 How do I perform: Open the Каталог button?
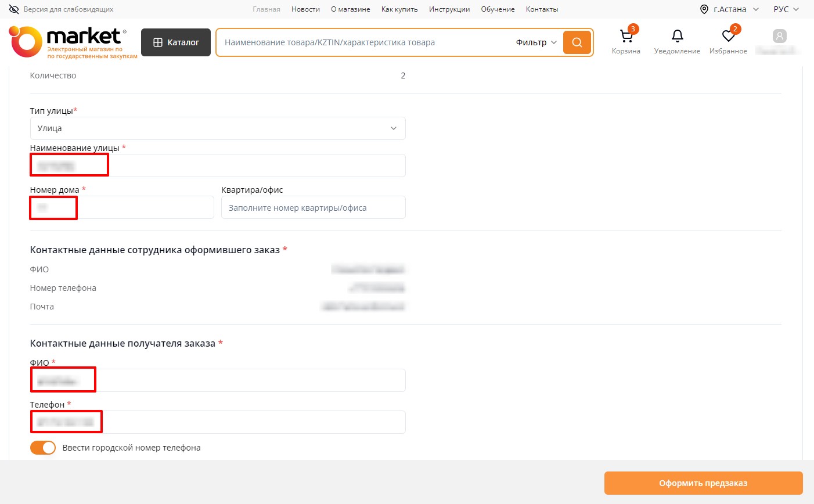click(176, 42)
